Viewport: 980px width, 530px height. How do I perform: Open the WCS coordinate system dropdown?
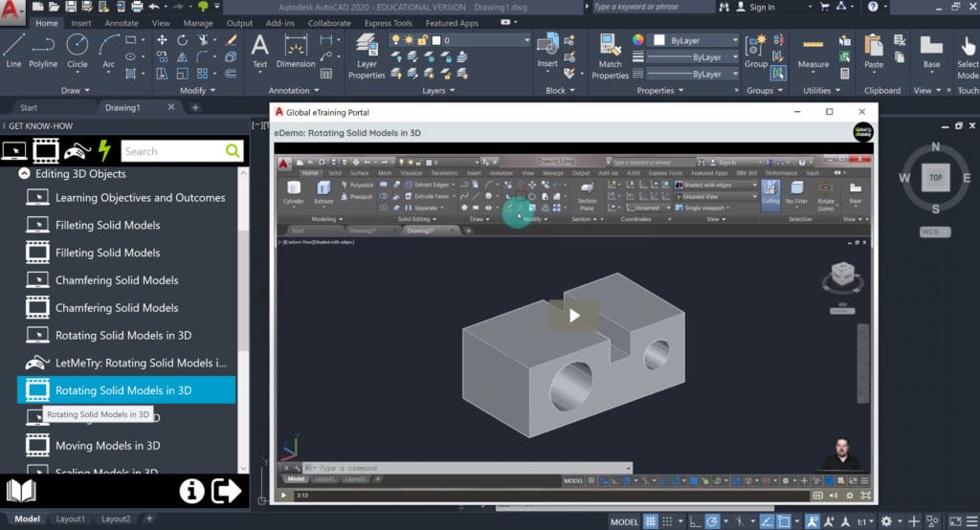point(935,232)
